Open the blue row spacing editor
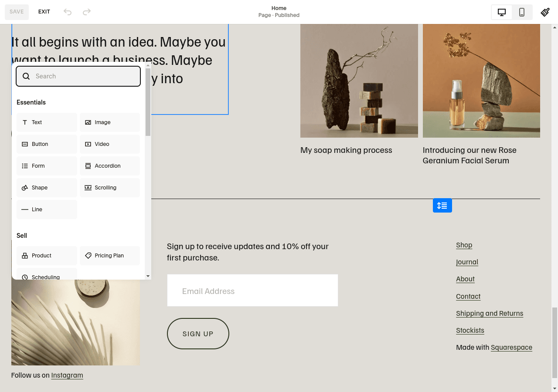558x392 pixels. point(442,205)
